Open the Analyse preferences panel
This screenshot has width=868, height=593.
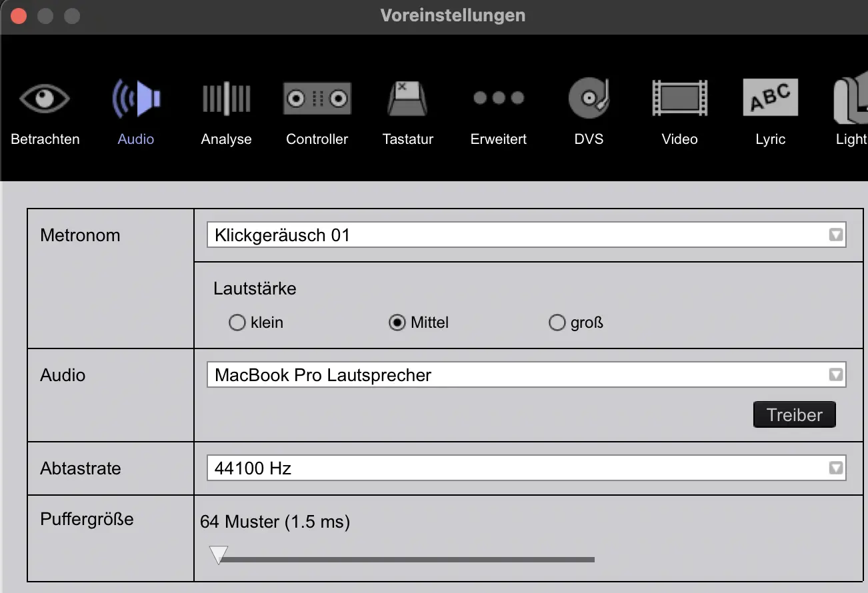(x=226, y=110)
